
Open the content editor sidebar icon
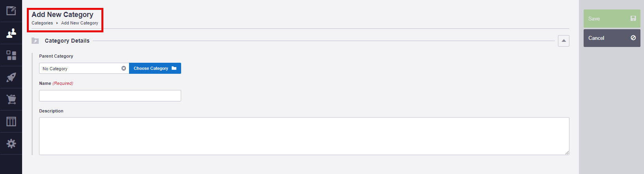tap(11, 11)
